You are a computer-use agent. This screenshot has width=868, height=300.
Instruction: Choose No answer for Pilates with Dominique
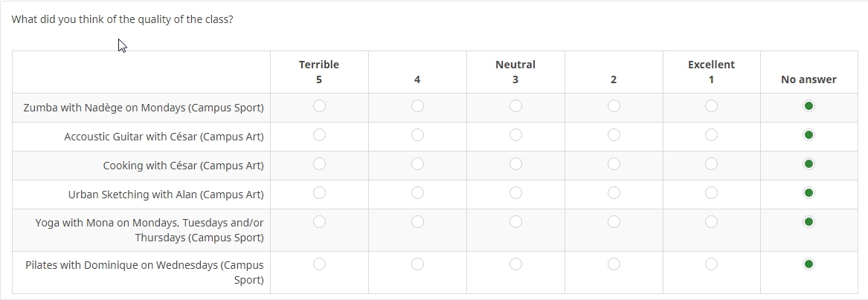pos(808,264)
